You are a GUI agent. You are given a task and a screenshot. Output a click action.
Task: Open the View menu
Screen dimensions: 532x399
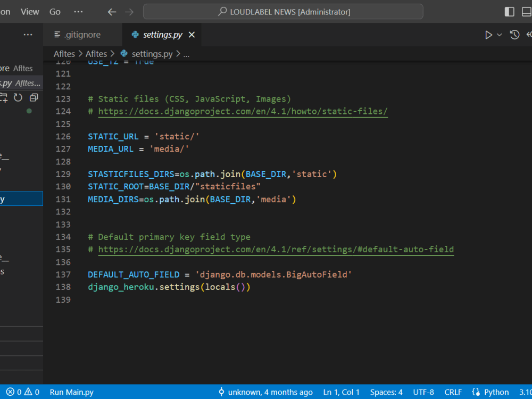pos(30,11)
